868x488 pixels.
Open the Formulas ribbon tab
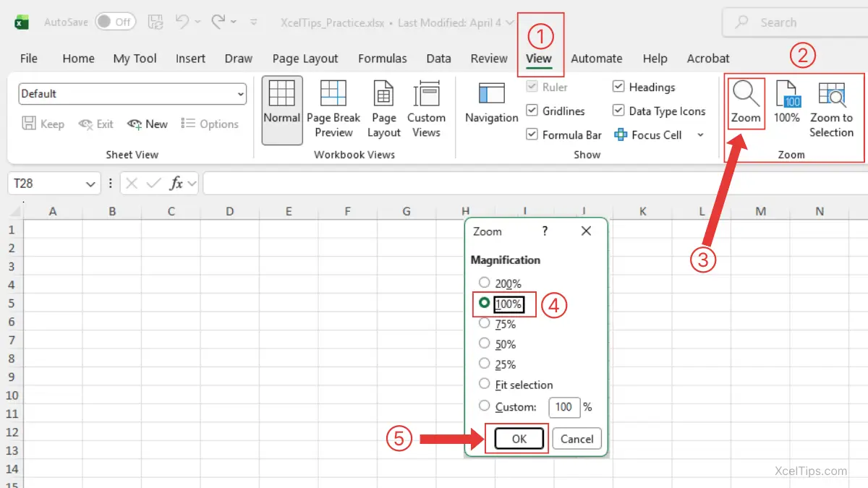tap(382, 59)
